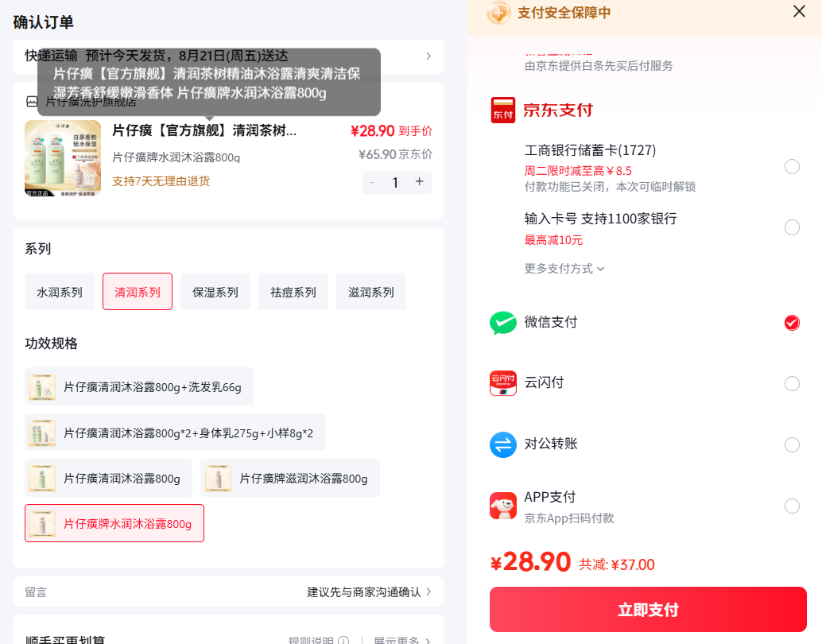Click the quantity value field showing 1

[396, 182]
